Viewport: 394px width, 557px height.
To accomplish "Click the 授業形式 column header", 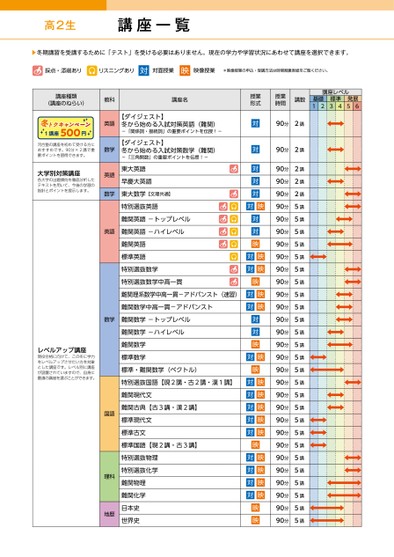I will (255, 100).
